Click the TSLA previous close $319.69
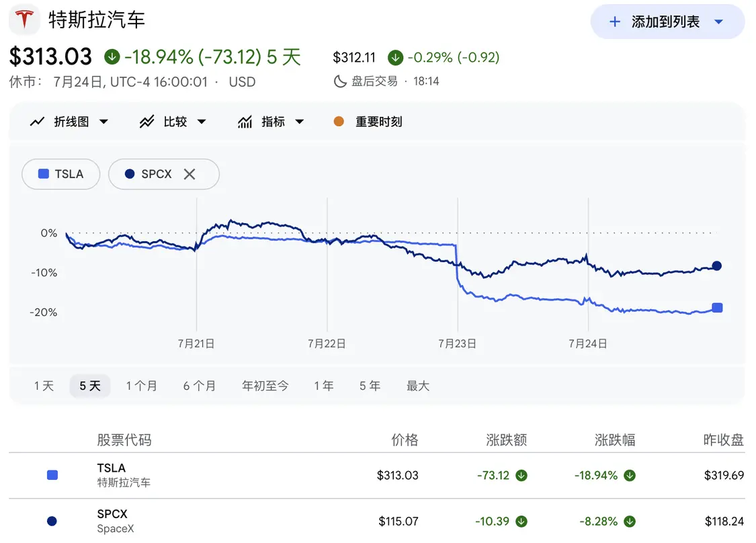756x543 pixels. click(x=724, y=476)
